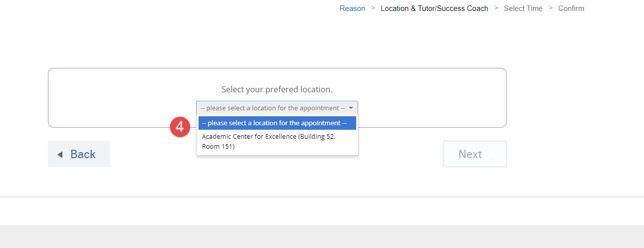Click the Select Time breadcrumb step
Image resolution: width=644 pixels, height=248 pixels.
click(523, 8)
